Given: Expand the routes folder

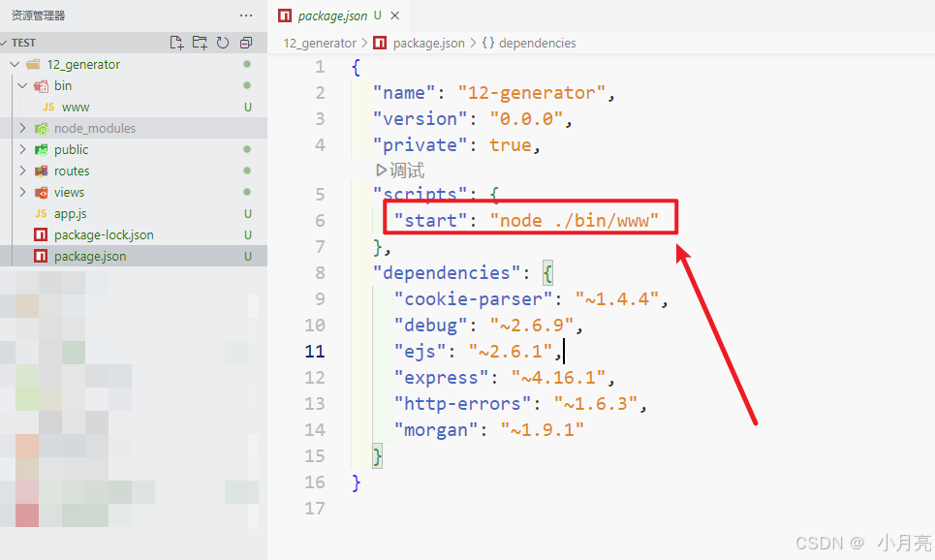Looking at the screenshot, I should tap(22, 171).
